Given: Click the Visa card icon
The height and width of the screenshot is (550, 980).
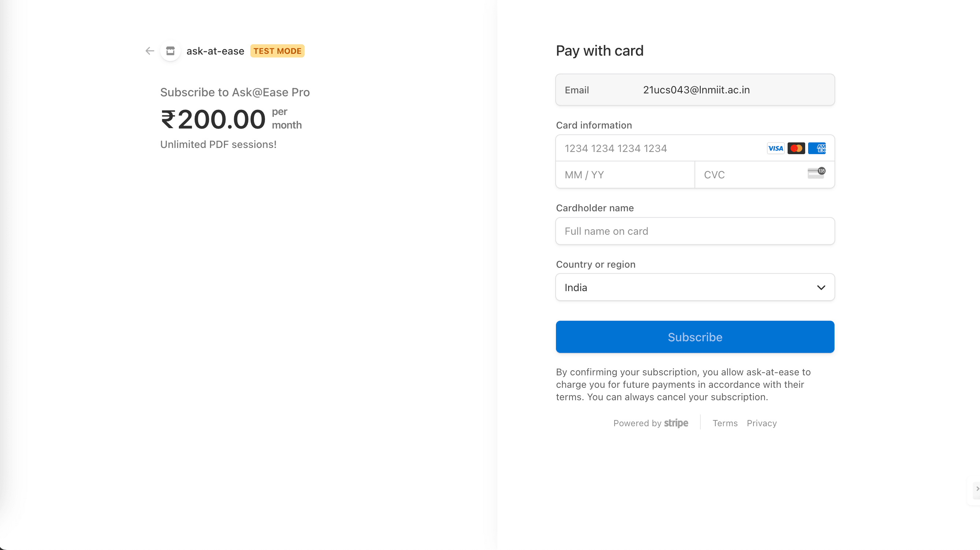Looking at the screenshot, I should click(775, 148).
